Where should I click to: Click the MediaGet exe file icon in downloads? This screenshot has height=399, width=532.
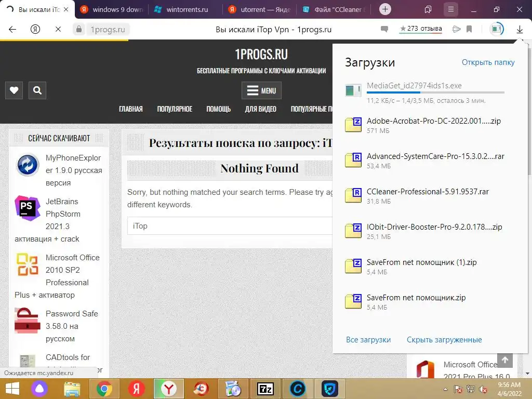[x=353, y=90]
